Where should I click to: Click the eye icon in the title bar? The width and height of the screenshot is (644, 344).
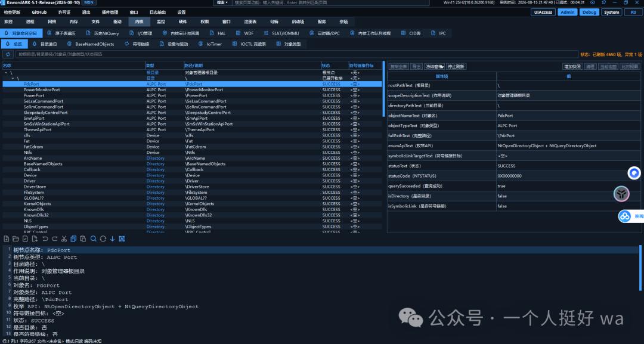(592, 2)
